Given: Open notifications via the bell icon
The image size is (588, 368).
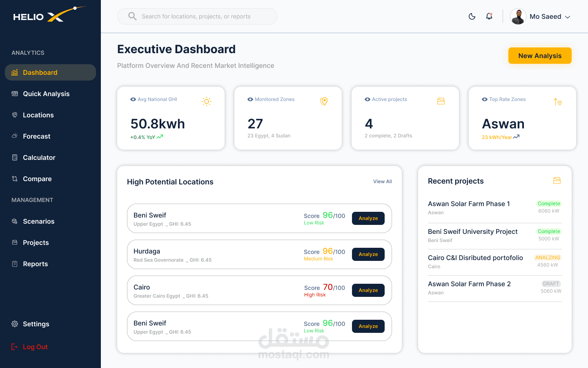Looking at the screenshot, I should tap(489, 16).
